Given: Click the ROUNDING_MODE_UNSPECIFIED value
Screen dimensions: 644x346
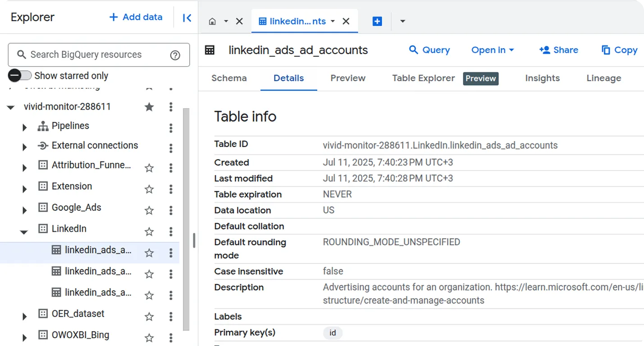Looking at the screenshot, I should click(x=391, y=242).
